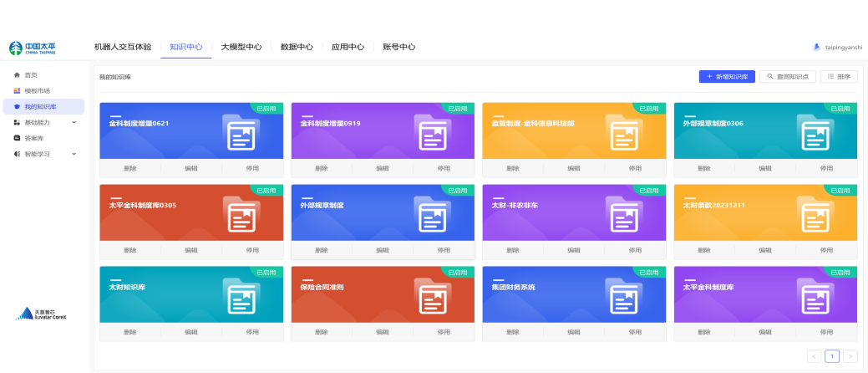Click the user avatar icon next to taipingyanshi
The height and width of the screenshot is (373, 868).
point(816,47)
